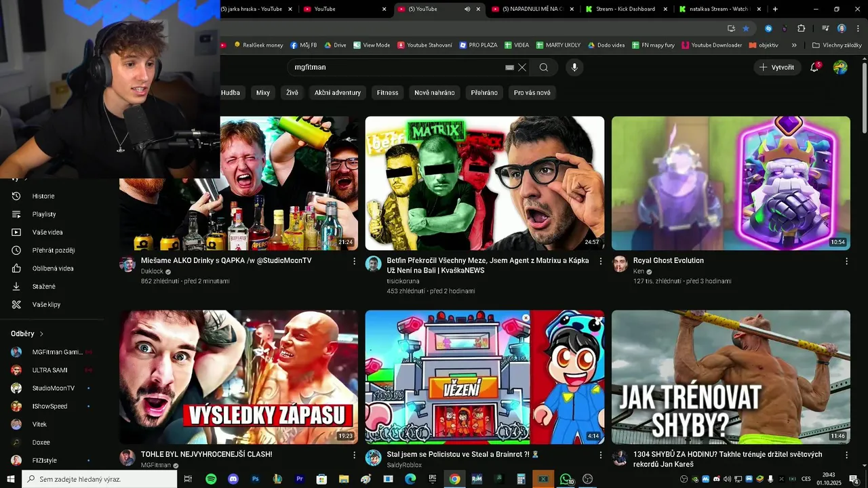Open YouTube notifications bell

(x=814, y=67)
